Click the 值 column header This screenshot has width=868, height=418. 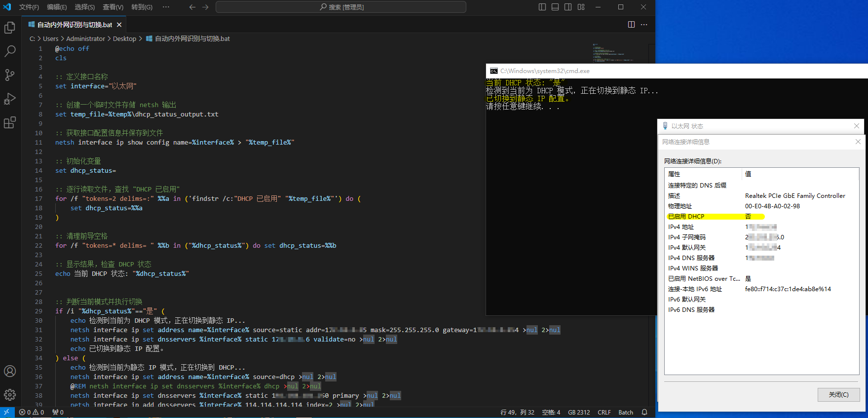(800, 174)
